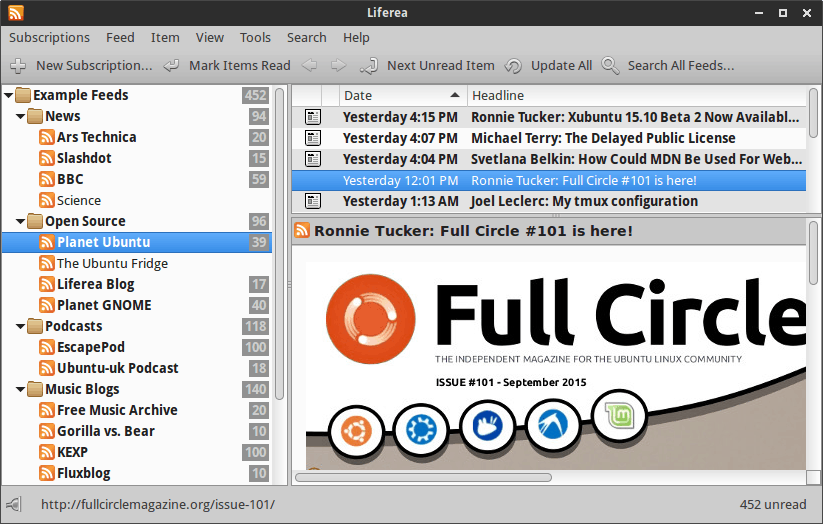Image resolution: width=823 pixels, height=524 pixels.
Task: Click the feed list vertical scrollbar
Action: tap(279, 244)
